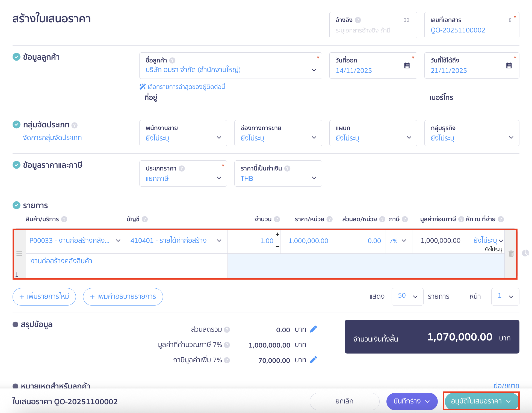The height and width of the screenshot is (413, 532).
Task: Open the issue date calendar icon
Action: tap(407, 65)
